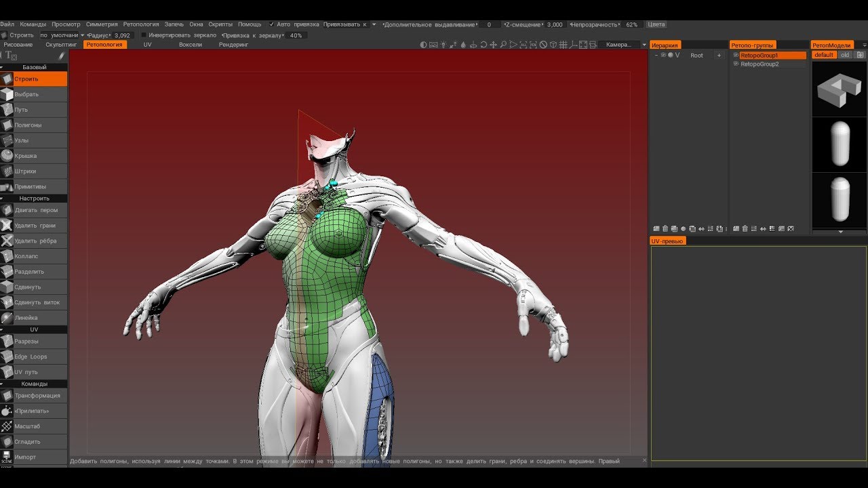Open the Симметрия menu
The image size is (868, 488).
pyautogui.click(x=102, y=24)
